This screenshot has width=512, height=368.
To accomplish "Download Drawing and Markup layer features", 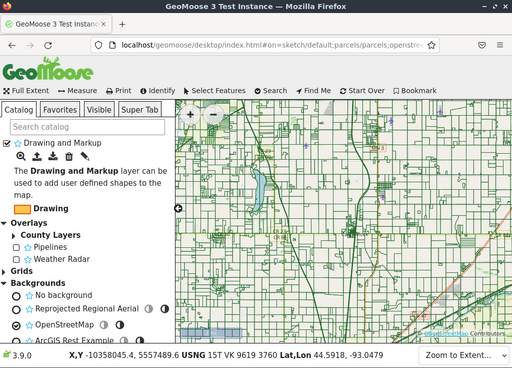I will (53, 156).
